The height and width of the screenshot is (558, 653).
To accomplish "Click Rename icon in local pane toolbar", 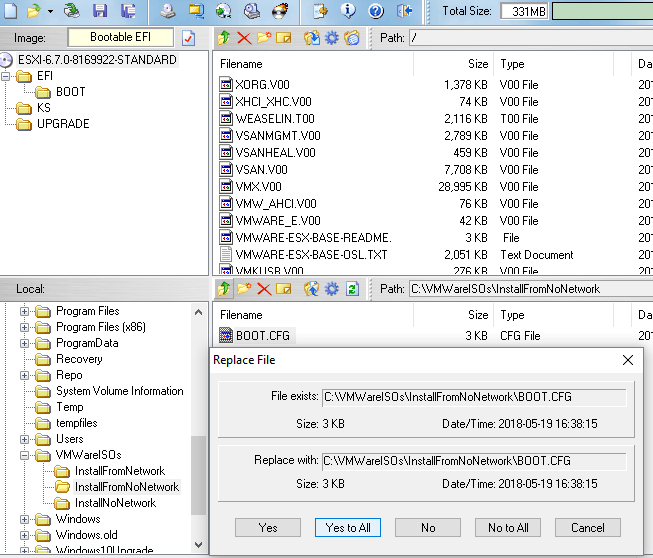I will pyautogui.click(x=284, y=289).
